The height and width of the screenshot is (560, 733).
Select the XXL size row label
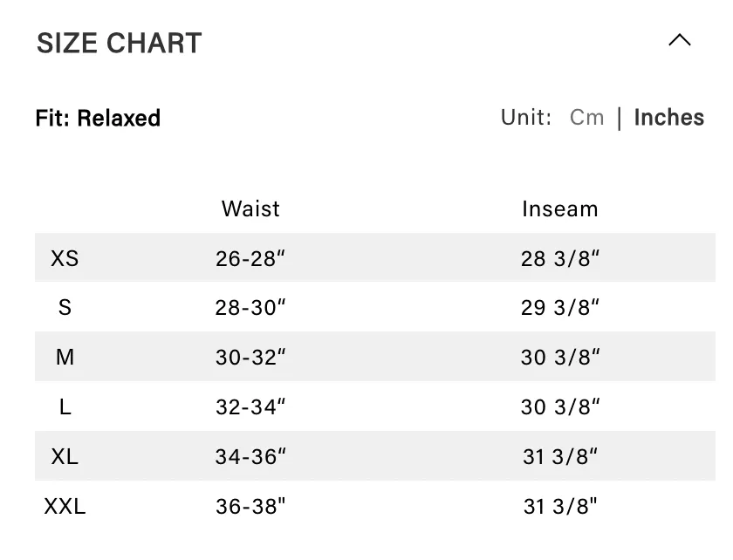point(65,506)
